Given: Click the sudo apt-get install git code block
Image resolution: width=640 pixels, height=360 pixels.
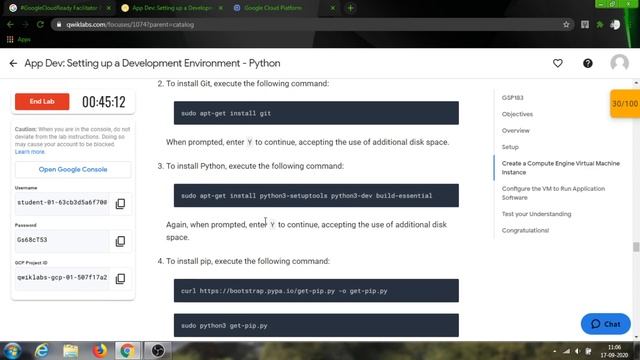Looking at the screenshot, I should coord(316,113).
